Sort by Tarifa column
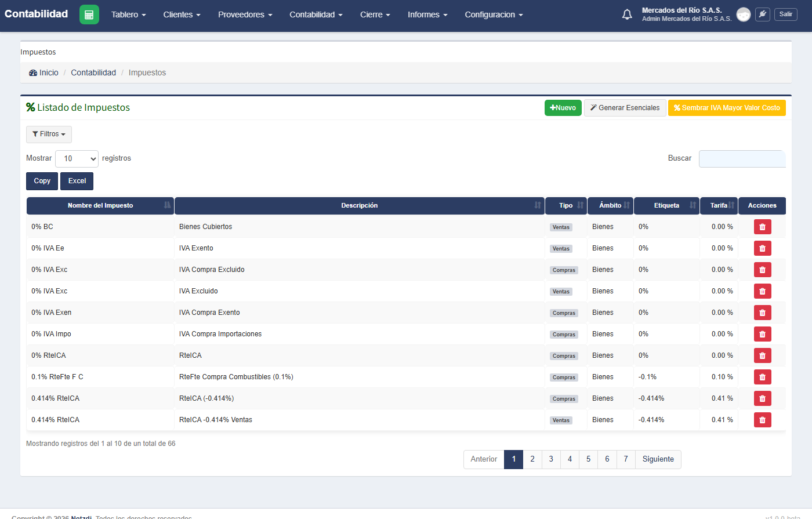This screenshot has width=812, height=519. (x=719, y=206)
